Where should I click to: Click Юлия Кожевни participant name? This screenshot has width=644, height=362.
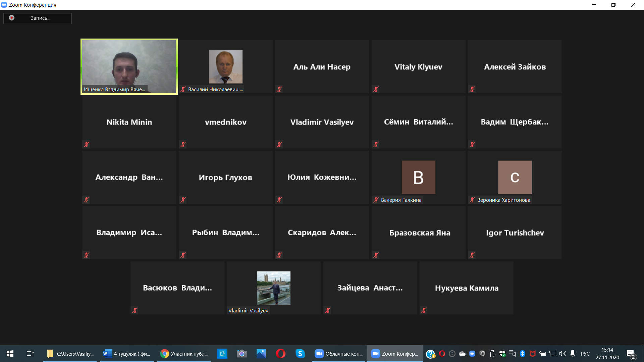click(322, 177)
